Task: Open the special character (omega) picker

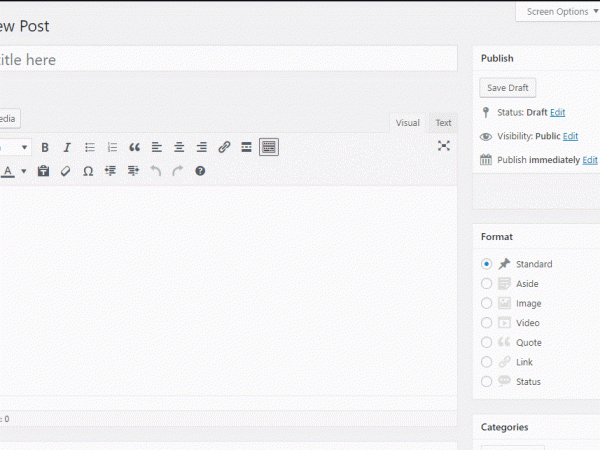Action: (88, 171)
